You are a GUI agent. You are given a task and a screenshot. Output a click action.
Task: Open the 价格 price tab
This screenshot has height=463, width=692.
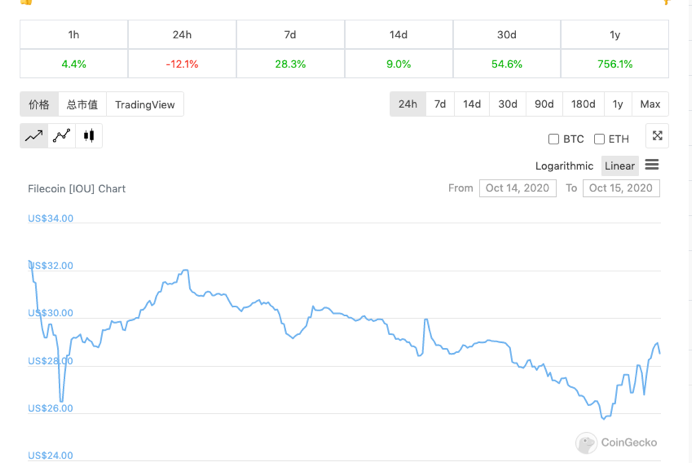39,105
